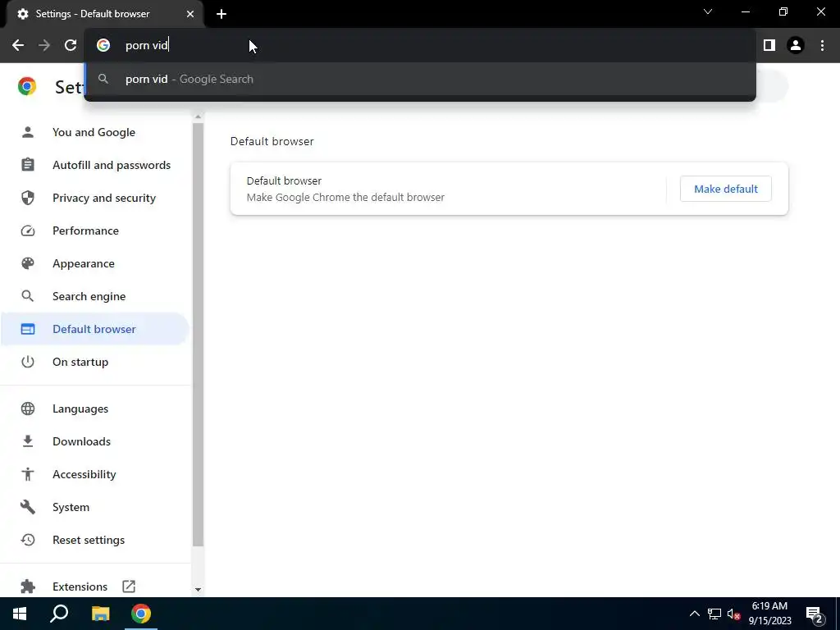
Task: Open the clock and date flyout
Action: (769, 614)
